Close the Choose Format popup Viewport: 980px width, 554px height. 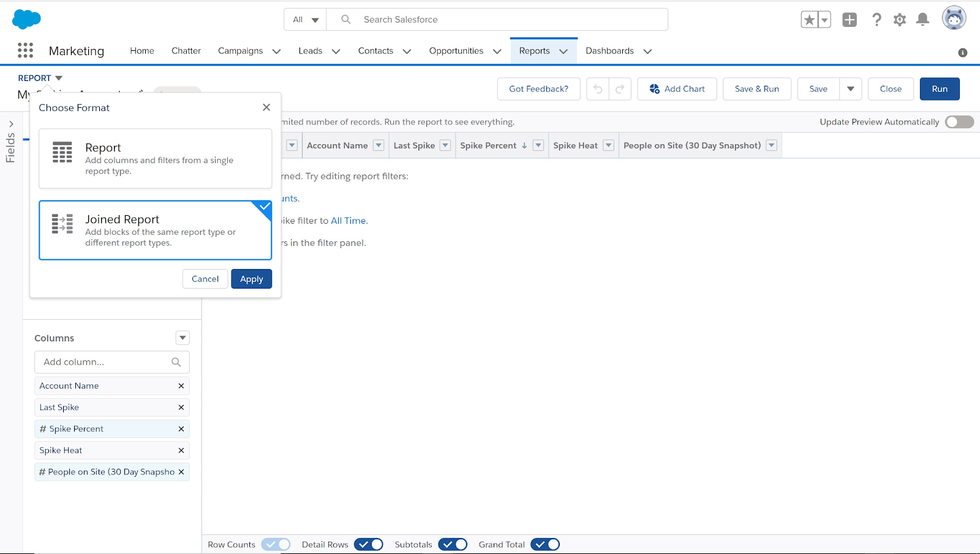coord(266,107)
